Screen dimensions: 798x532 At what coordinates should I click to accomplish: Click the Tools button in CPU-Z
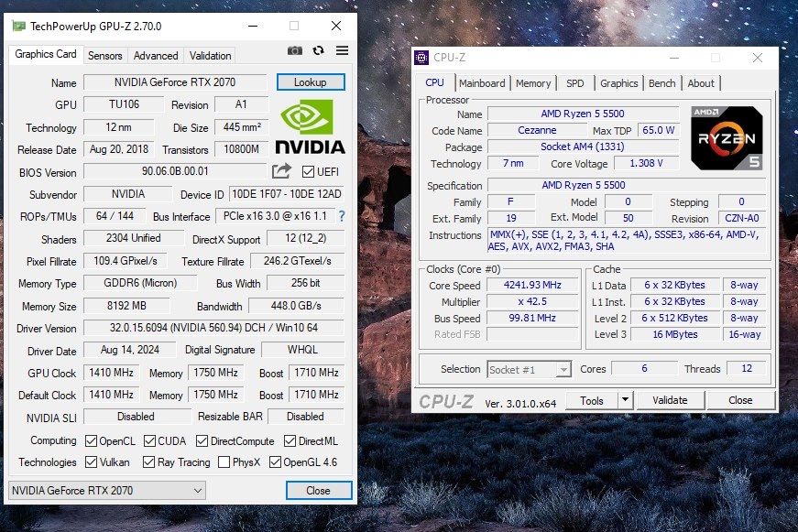(592, 400)
